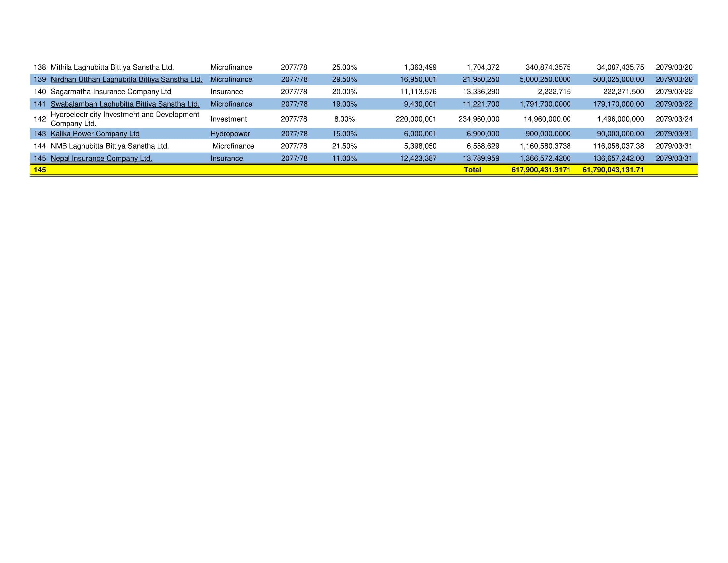
Task: Click the Investment sector cell
Action: point(229,119)
